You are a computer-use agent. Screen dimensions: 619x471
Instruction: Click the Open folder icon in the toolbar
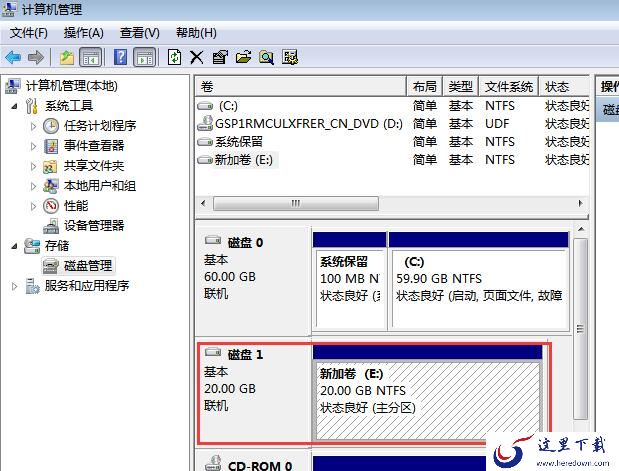(243, 57)
